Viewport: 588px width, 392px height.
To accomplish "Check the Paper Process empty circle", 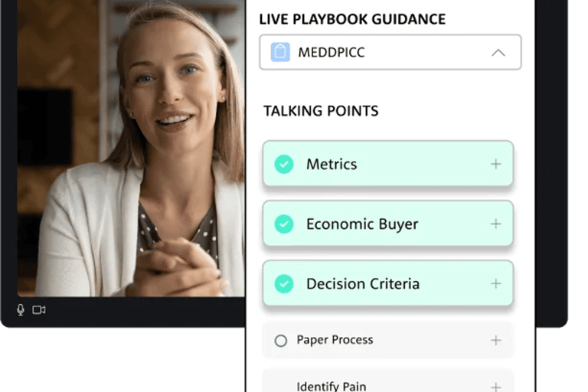I will point(281,341).
